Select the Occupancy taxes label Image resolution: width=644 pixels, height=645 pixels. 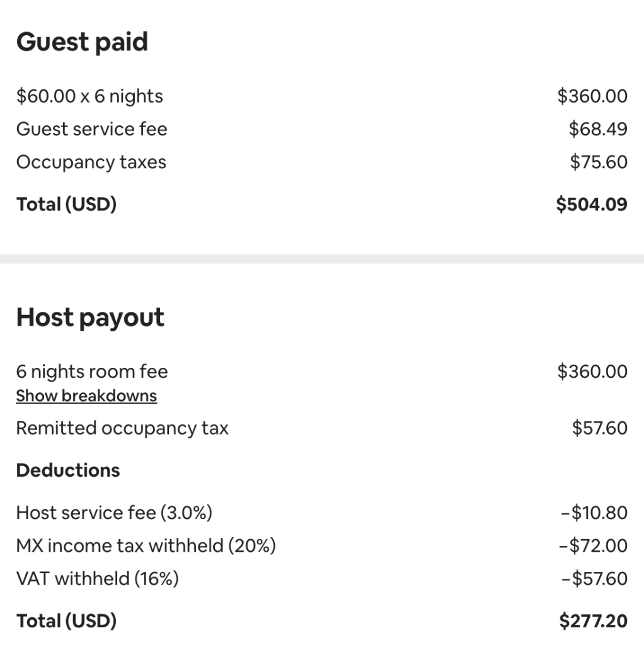91,162
